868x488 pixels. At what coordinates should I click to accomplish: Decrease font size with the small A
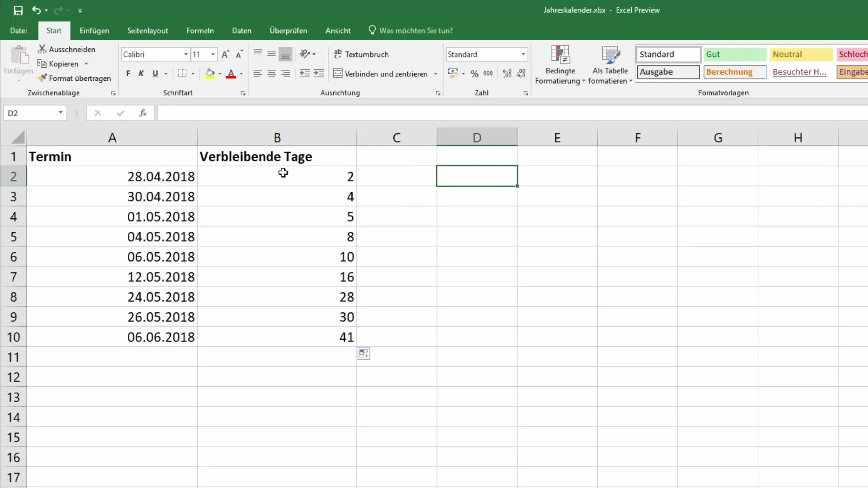click(x=239, y=54)
